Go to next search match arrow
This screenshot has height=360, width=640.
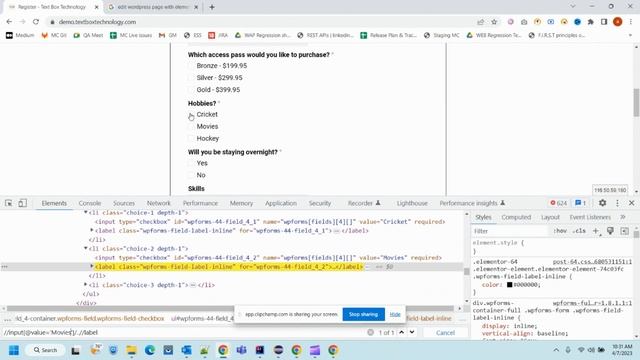pos(412,332)
